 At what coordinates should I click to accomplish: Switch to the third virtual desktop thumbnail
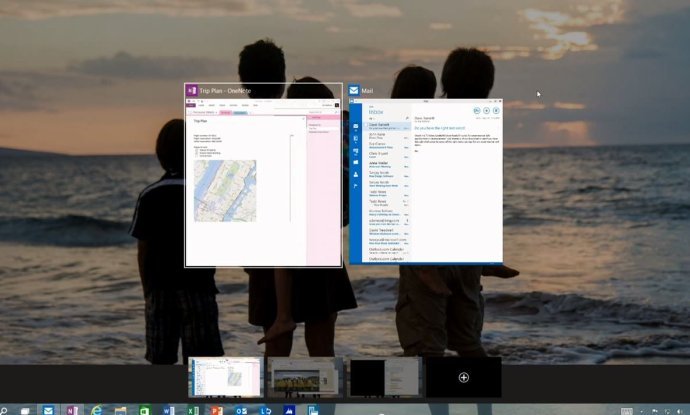(x=384, y=377)
